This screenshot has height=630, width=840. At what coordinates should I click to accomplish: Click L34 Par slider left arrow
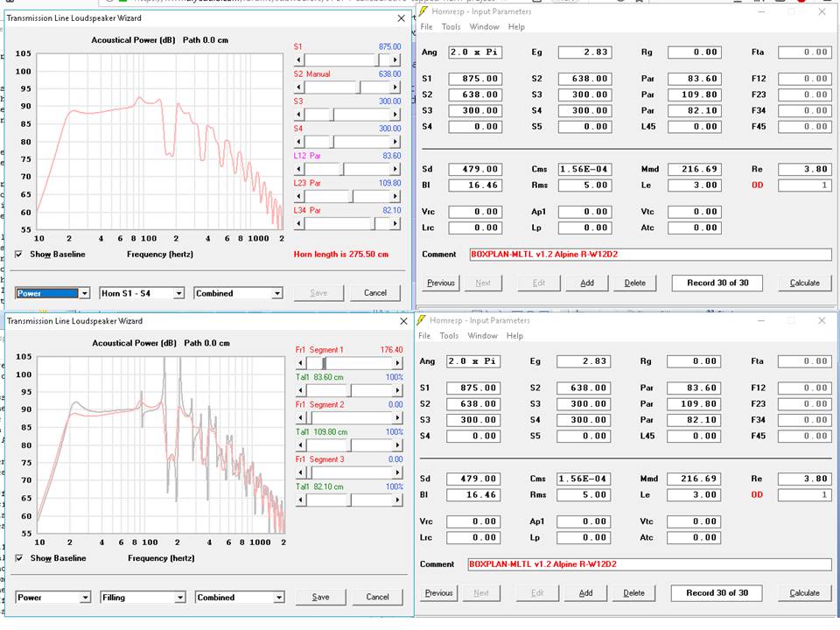coord(299,224)
